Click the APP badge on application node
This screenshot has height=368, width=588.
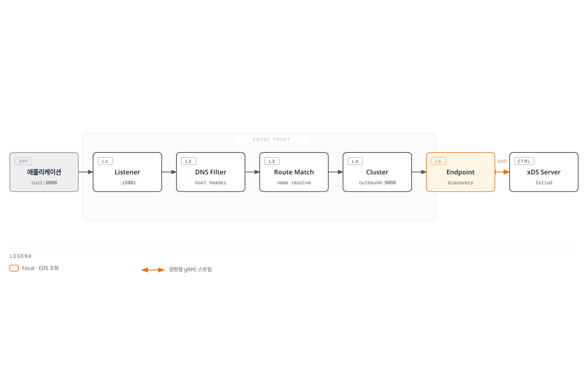pyautogui.click(x=23, y=161)
